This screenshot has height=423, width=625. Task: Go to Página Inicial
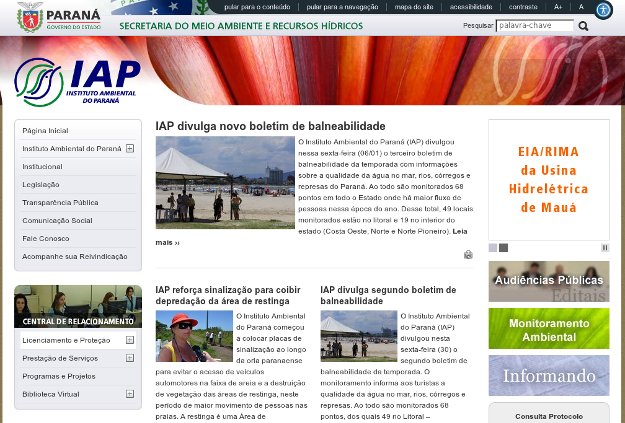pos(45,130)
